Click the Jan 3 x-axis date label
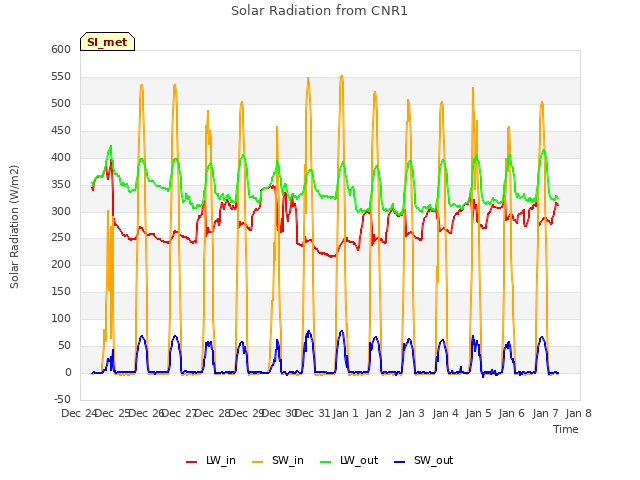The image size is (640, 480). [x=412, y=413]
